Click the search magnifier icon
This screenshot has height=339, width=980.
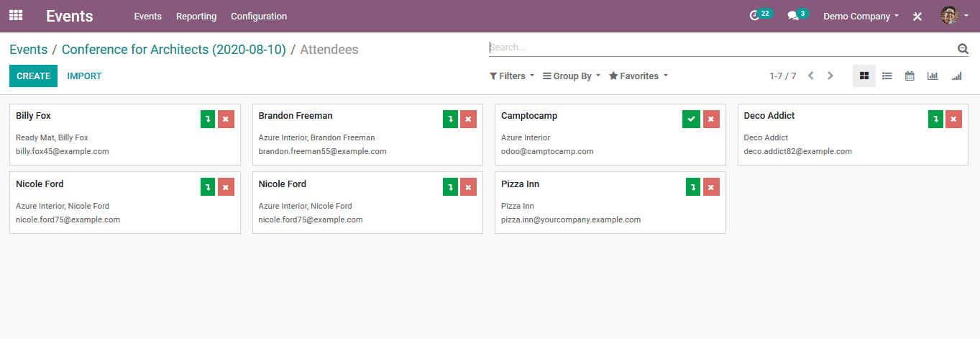coord(963,48)
